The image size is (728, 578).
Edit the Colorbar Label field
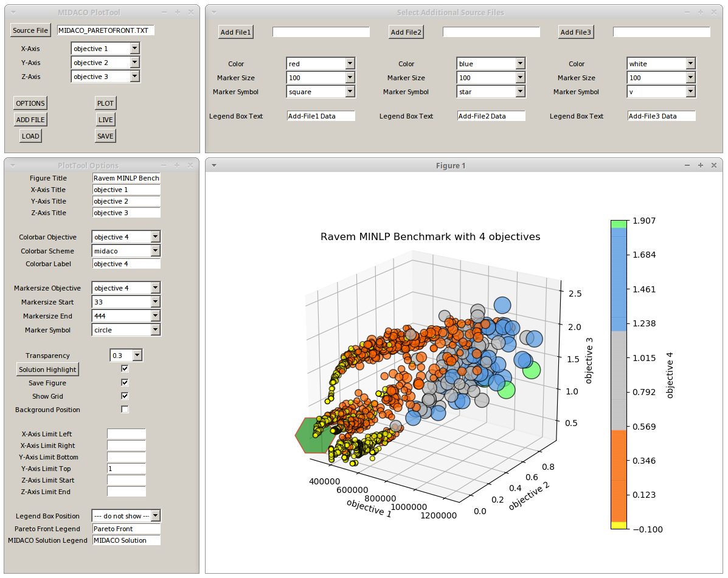(x=127, y=264)
